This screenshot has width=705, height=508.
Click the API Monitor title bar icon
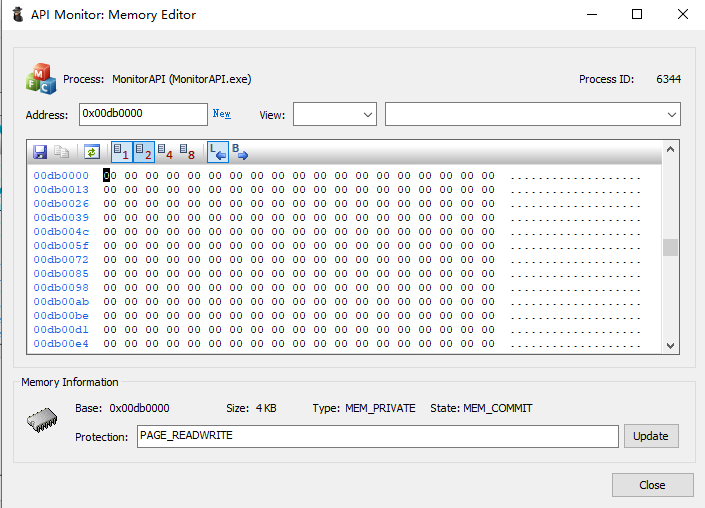point(18,14)
